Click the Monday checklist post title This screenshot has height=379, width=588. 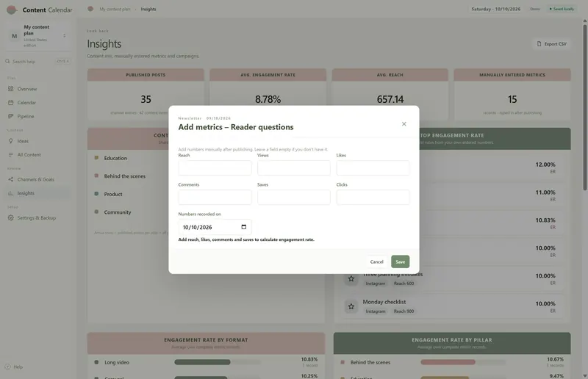(x=384, y=302)
